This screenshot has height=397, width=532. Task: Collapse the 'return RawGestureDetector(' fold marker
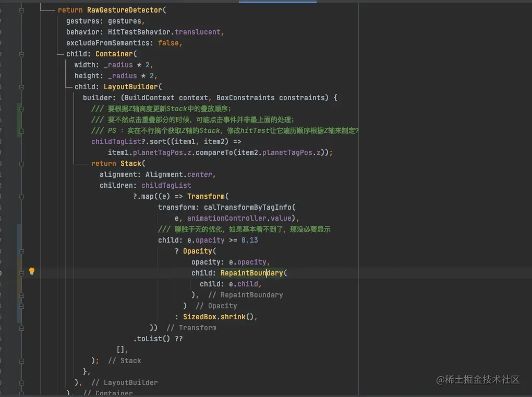pyautogui.click(x=22, y=10)
